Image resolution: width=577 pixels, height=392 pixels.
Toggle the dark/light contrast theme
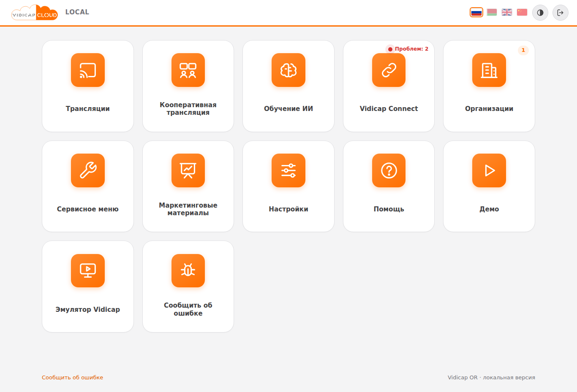pos(540,13)
